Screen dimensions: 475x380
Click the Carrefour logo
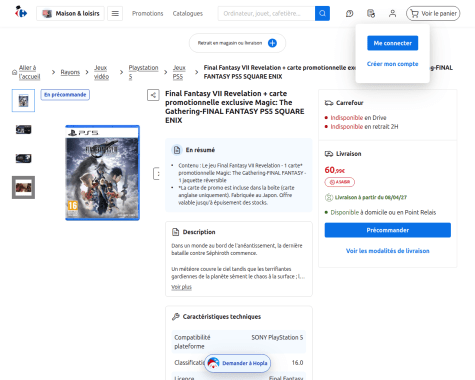click(21, 12)
